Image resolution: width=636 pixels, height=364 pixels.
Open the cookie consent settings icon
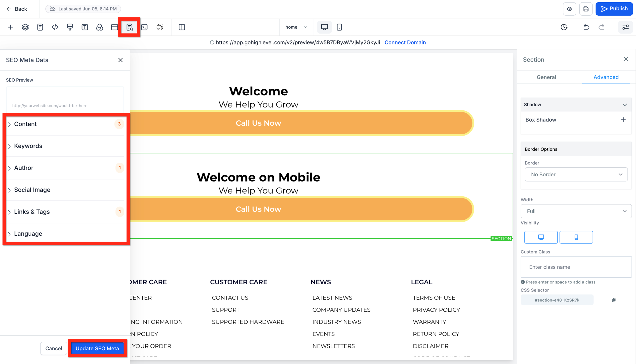tap(160, 27)
